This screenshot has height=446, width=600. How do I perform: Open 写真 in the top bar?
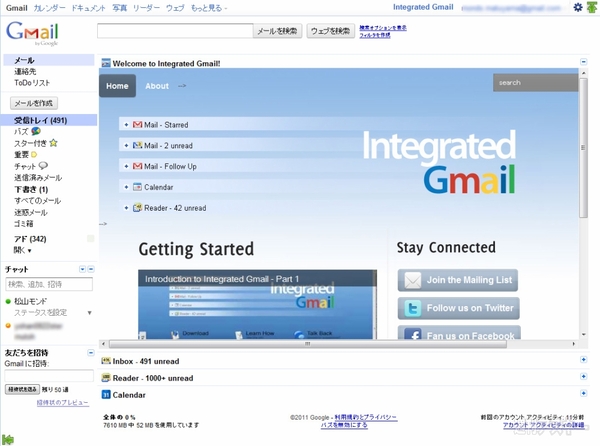pos(119,8)
